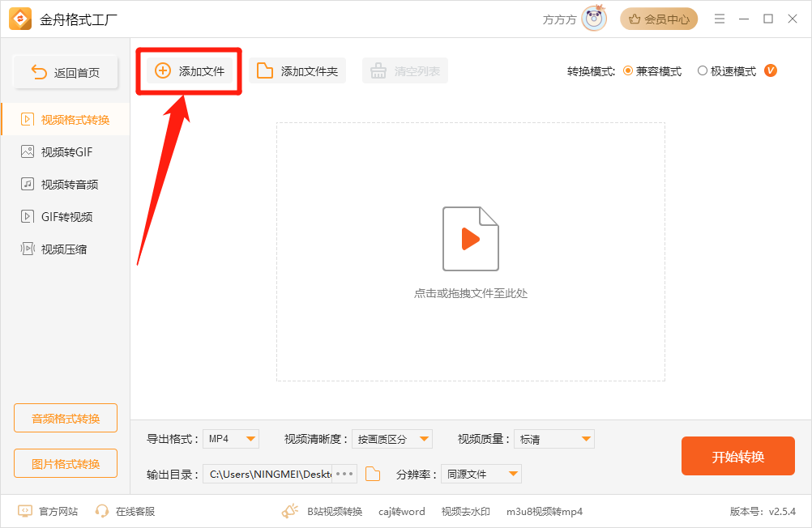
Task: Click the user avatar icon
Action: pyautogui.click(x=594, y=19)
